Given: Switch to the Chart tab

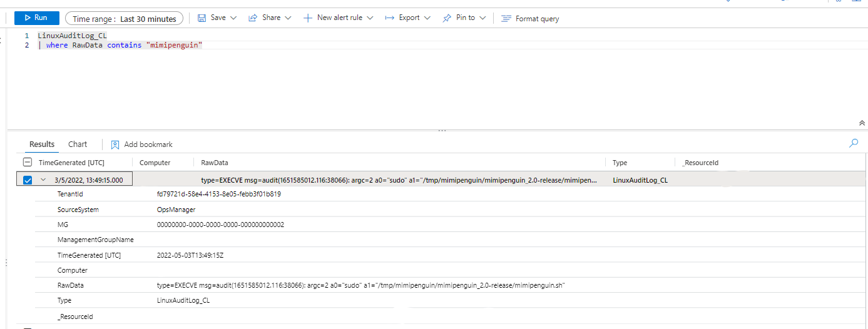Looking at the screenshot, I should pyautogui.click(x=78, y=144).
